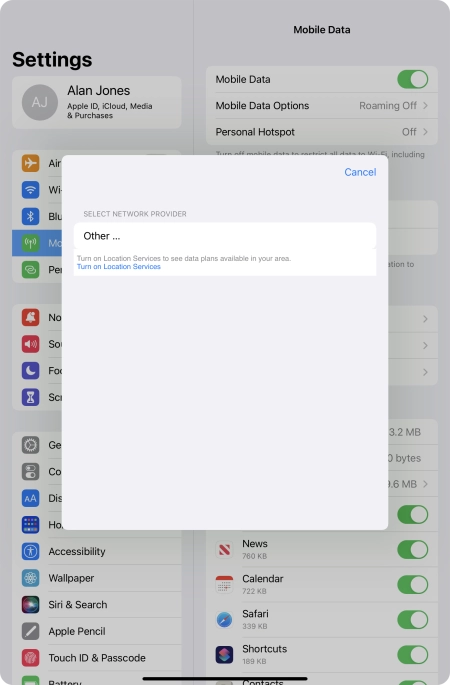The image size is (450, 685).
Task: Open the Siri & Search icon
Action: 31,605
